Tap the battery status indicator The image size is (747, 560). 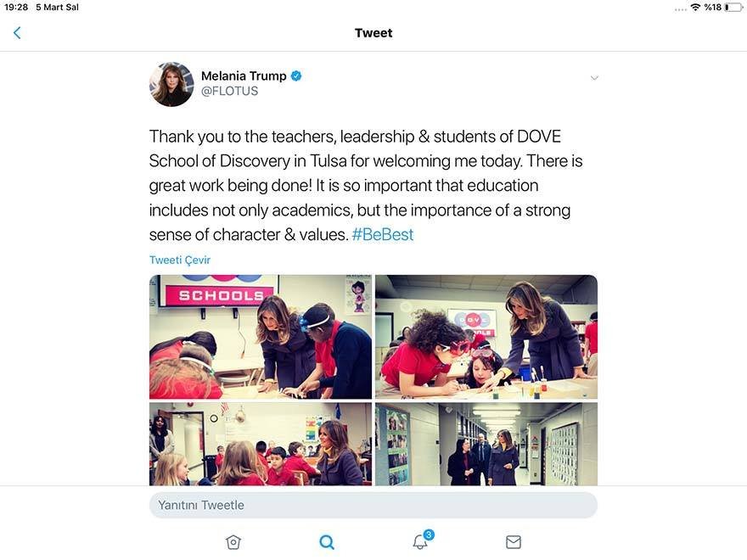(733, 7)
